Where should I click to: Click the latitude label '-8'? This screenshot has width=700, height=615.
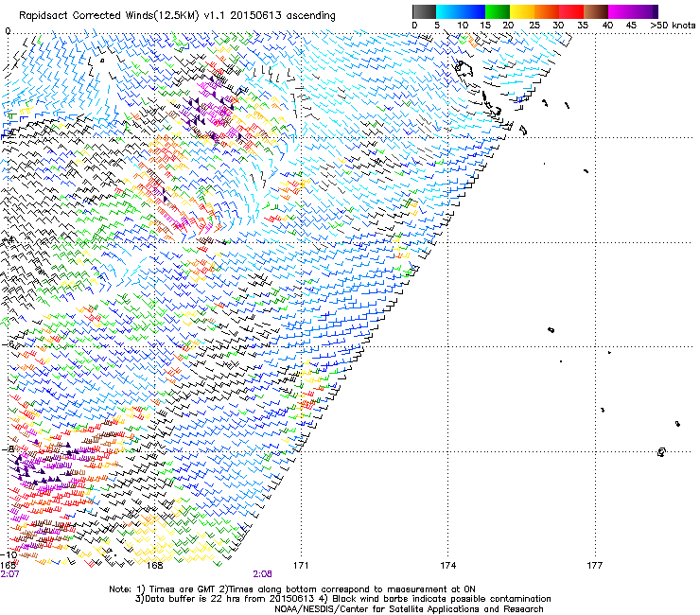pos(8,448)
